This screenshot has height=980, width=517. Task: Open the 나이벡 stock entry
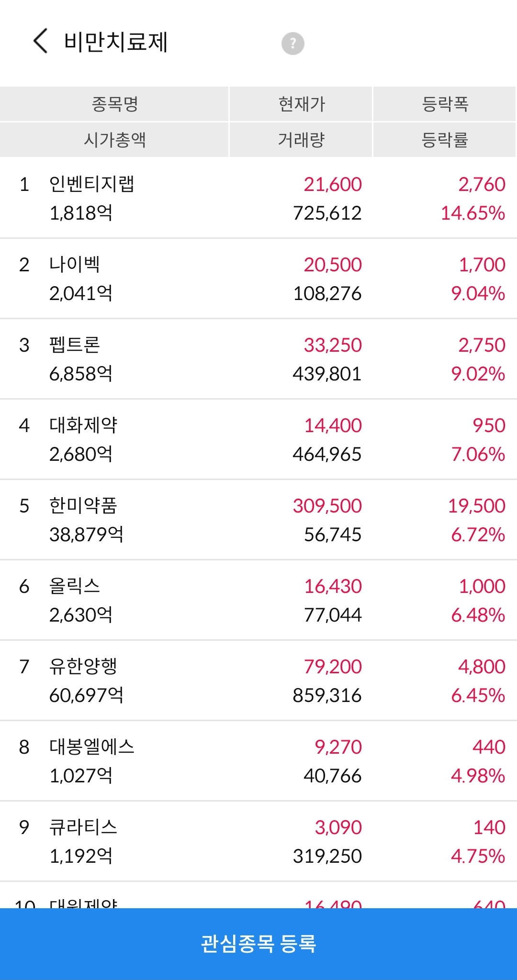click(x=258, y=278)
